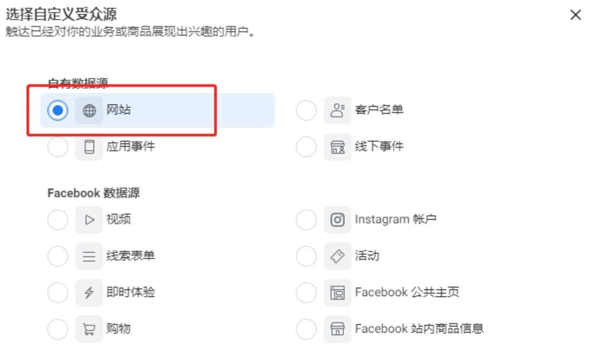Pick the 线下事件 radio option

pos(306,147)
